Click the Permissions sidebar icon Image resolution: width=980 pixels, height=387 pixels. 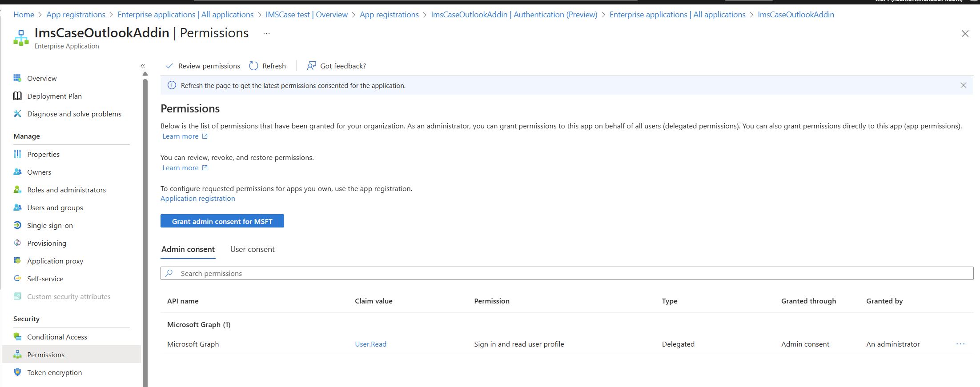click(x=17, y=355)
